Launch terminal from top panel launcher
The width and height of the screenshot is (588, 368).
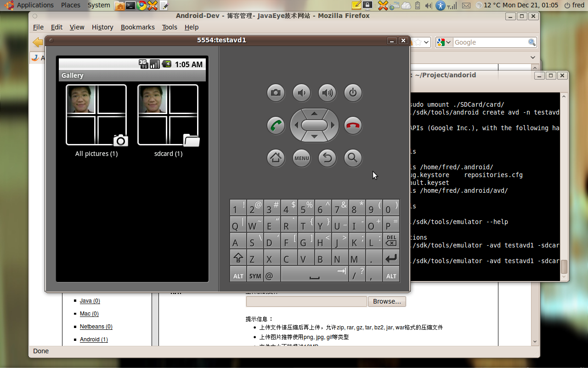coord(131,6)
